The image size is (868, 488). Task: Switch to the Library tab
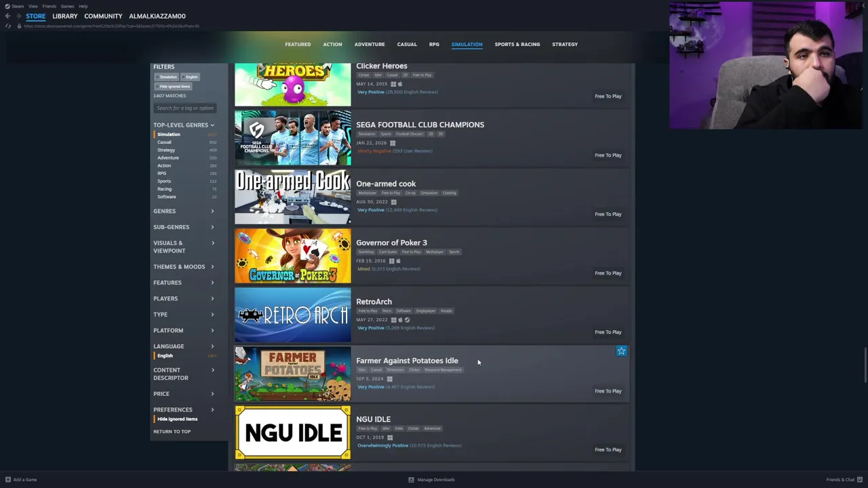(x=65, y=16)
